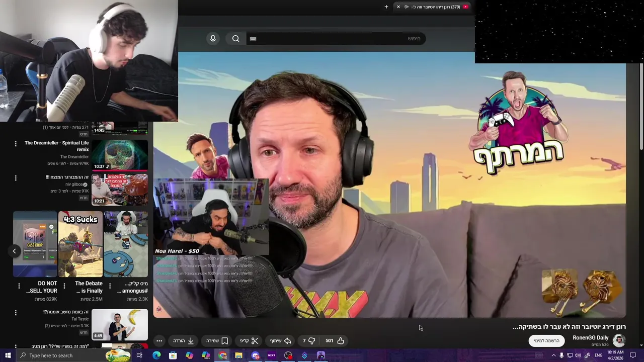Open File Explorer from the taskbar
The height and width of the screenshot is (362, 644).
238,355
